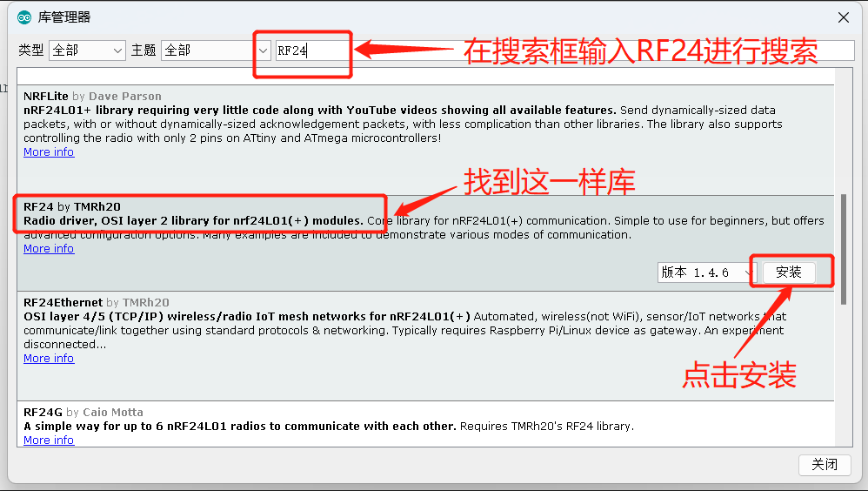Open the 主题 dropdown set to 全部
Screen dimensions: 868x491
pos(216,50)
